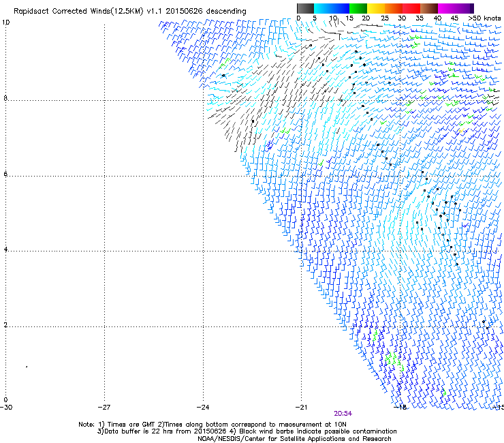Click the longitude axis label '-24'
The image size is (504, 443).
click(x=203, y=408)
